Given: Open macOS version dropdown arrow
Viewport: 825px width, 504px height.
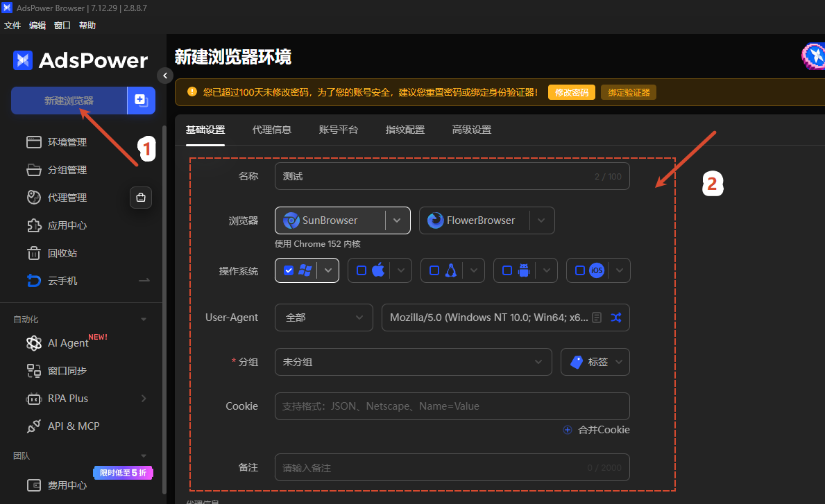Looking at the screenshot, I should point(401,270).
